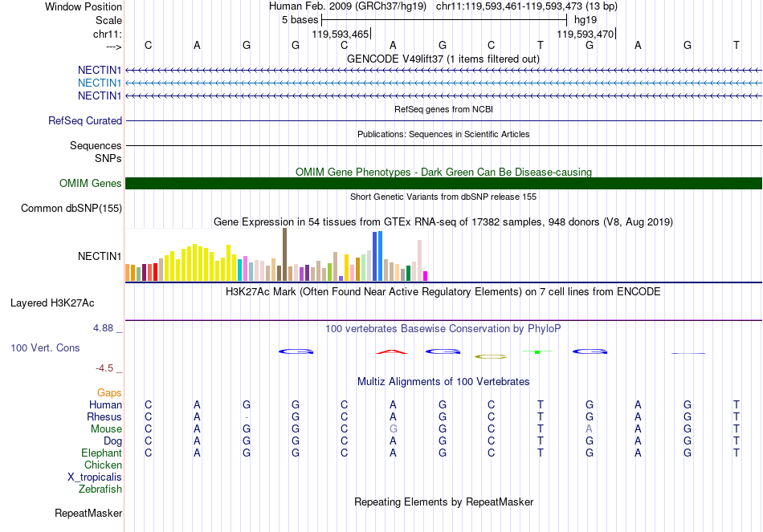
Task: Click the yellow C conservation logo letter
Action: pyautogui.click(x=491, y=355)
